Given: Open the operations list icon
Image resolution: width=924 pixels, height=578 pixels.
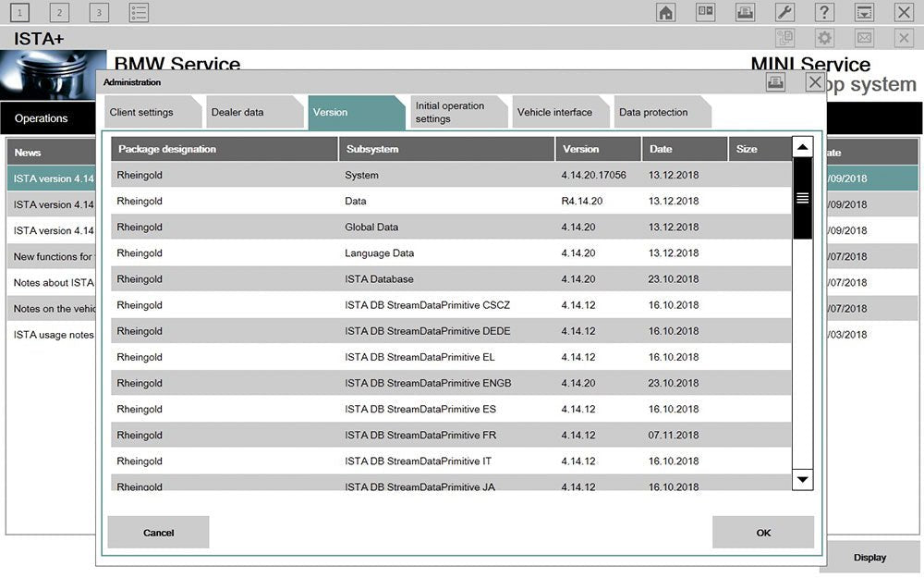Looking at the screenshot, I should pyautogui.click(x=139, y=12).
